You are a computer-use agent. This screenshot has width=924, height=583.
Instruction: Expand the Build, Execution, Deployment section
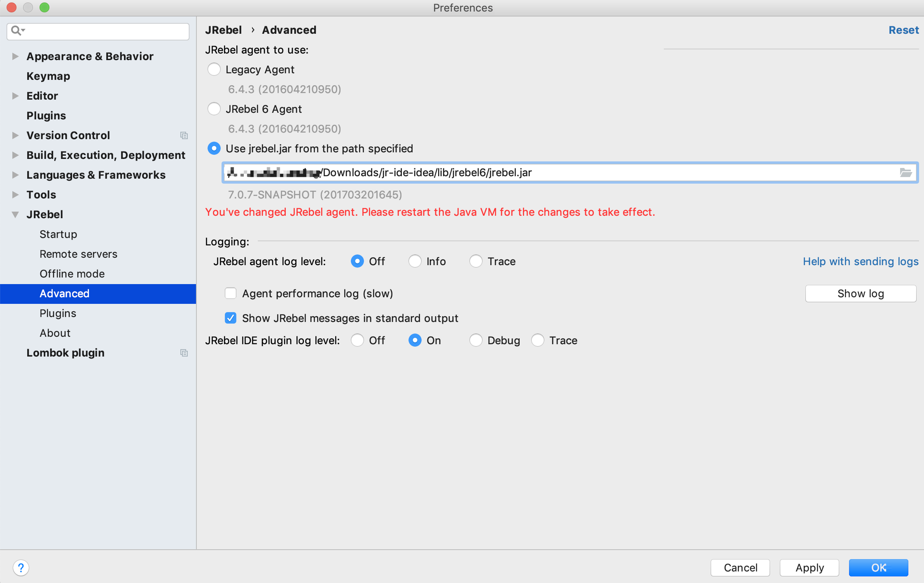click(x=15, y=155)
